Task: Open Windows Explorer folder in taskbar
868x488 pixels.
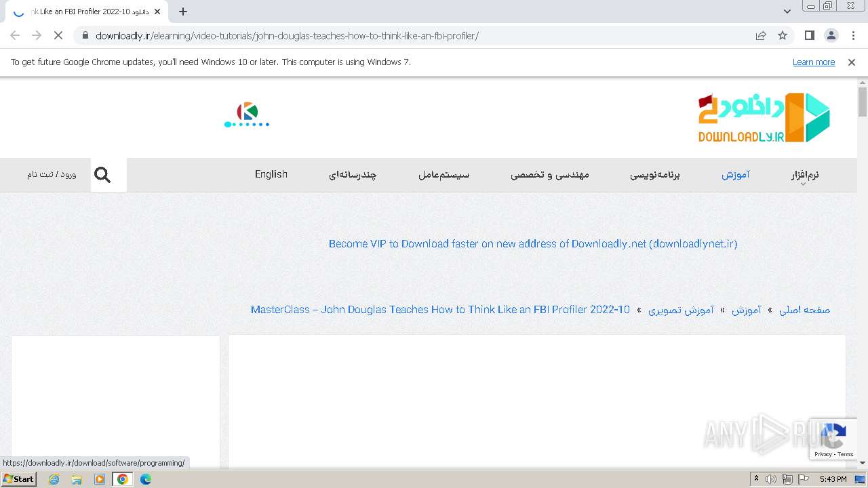Action: click(x=77, y=479)
